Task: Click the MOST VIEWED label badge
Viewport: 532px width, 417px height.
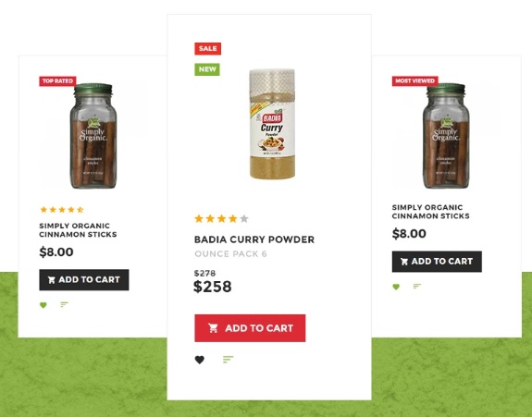Action: pyautogui.click(x=414, y=81)
